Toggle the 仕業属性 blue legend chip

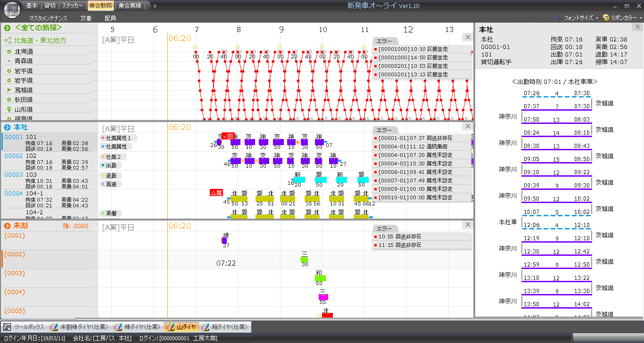click(116, 147)
